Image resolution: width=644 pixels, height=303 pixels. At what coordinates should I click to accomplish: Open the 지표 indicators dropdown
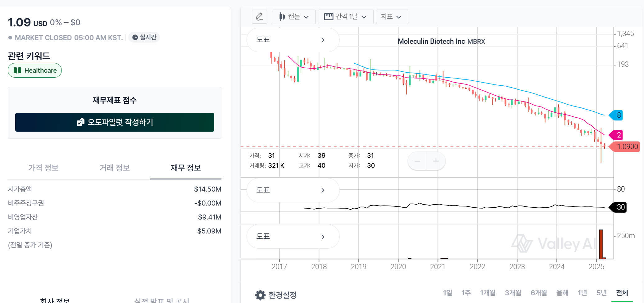coord(392,16)
